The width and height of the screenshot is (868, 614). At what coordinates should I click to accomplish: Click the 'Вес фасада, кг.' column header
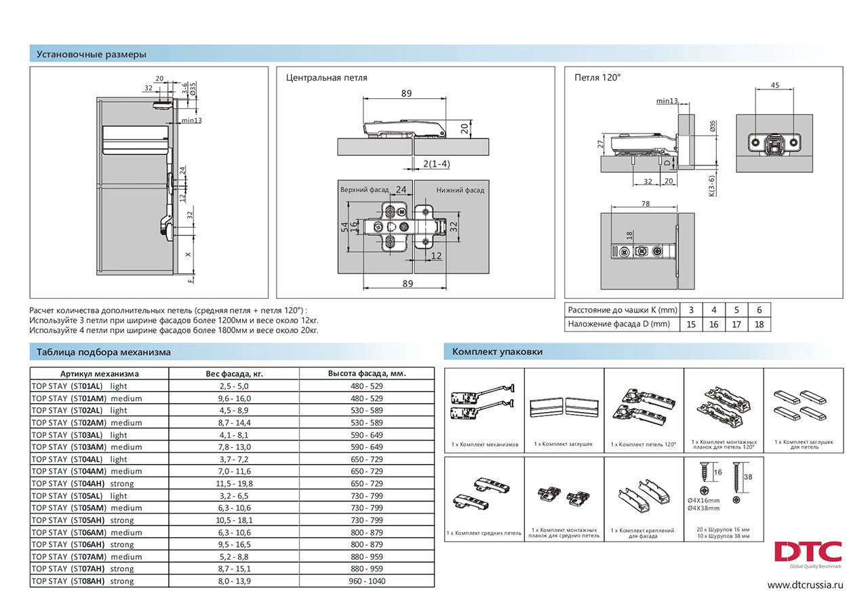click(x=234, y=373)
